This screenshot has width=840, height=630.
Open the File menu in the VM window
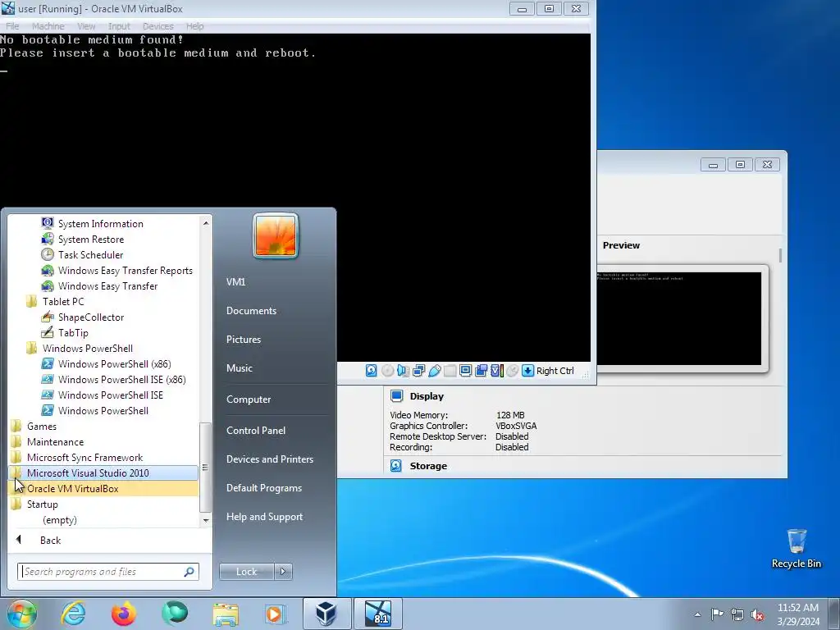[12, 26]
